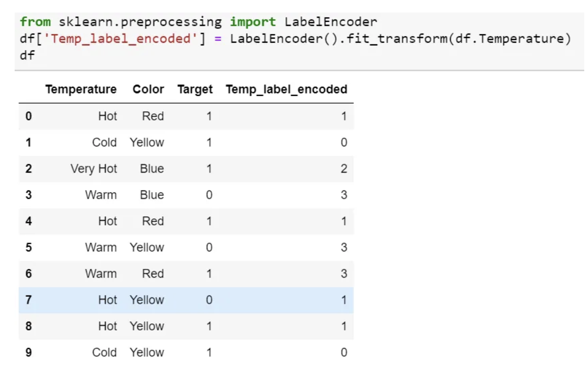Place cursor on 'import' keyword in code

(x=253, y=22)
